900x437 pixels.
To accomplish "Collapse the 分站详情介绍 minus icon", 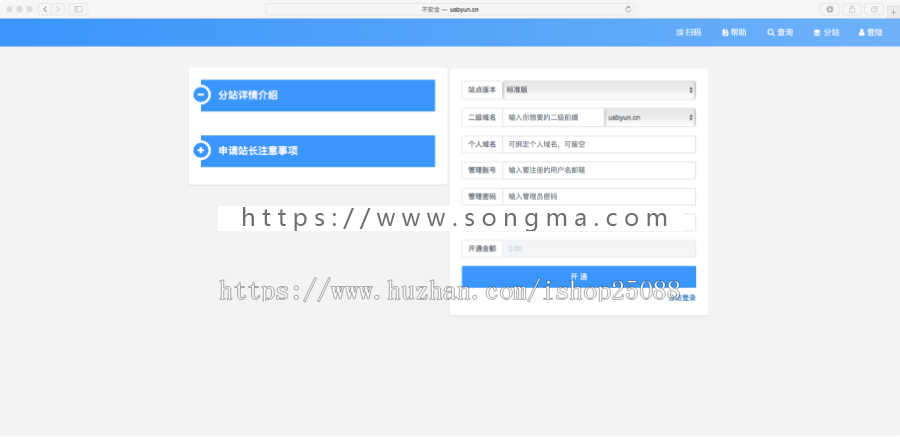I will 201,95.
